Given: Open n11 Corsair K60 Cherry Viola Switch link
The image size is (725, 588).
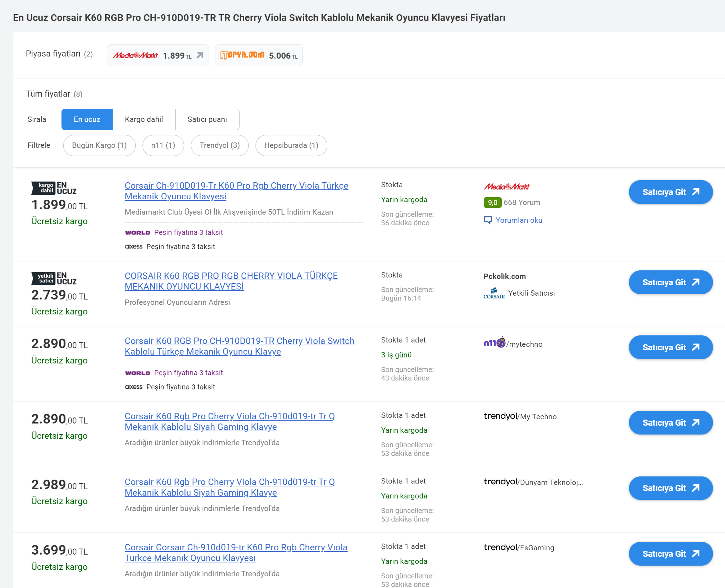Looking at the screenshot, I should pyautogui.click(x=240, y=346).
